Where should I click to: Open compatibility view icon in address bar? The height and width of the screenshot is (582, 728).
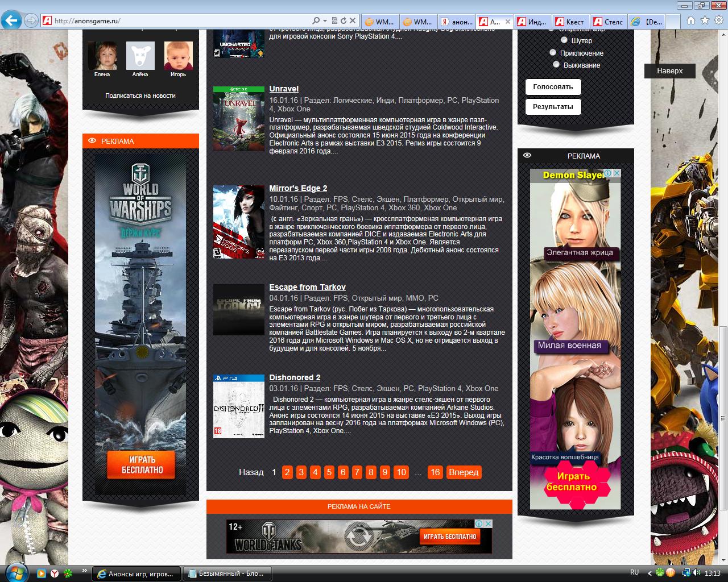pyautogui.click(x=335, y=21)
